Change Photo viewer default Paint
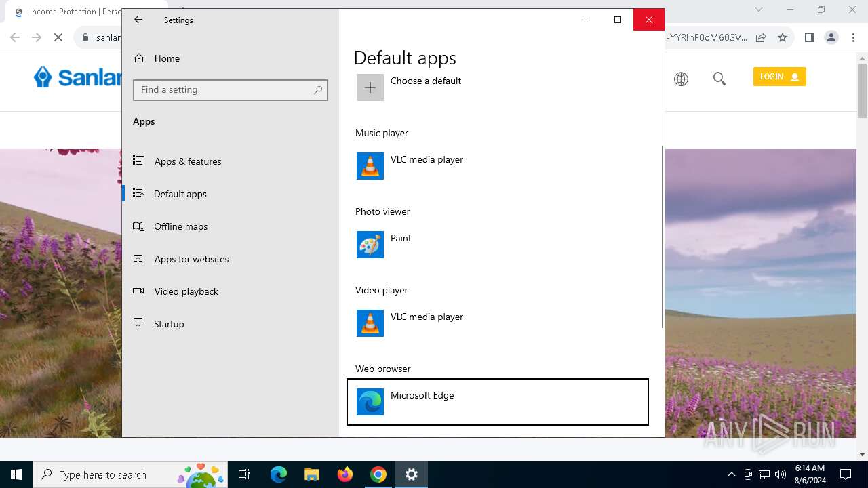This screenshot has height=488, width=868. 498,245
